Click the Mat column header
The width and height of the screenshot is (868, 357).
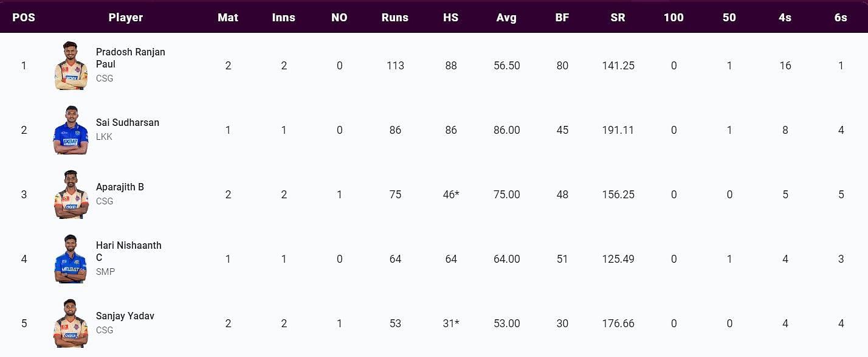click(x=228, y=18)
